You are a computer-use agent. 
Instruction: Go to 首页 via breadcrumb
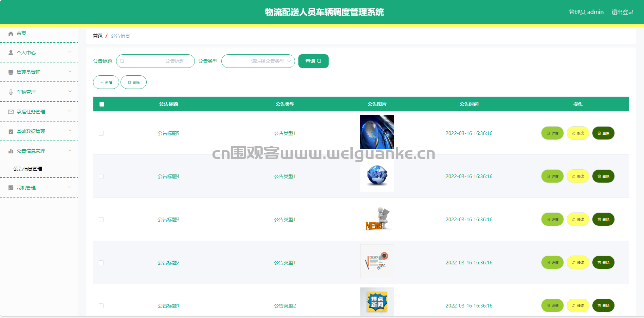[98, 36]
